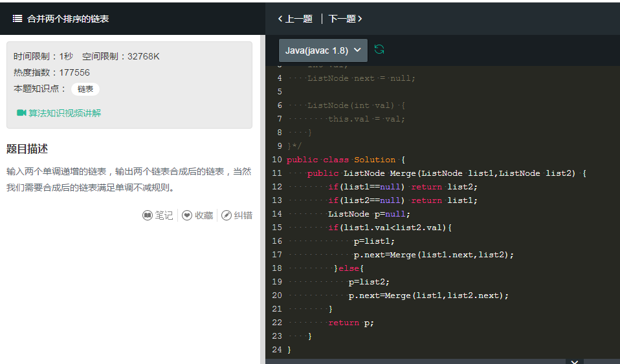Click the 收藏 heart icon
Viewport: 620px width, 364px height.
pyautogui.click(x=187, y=215)
